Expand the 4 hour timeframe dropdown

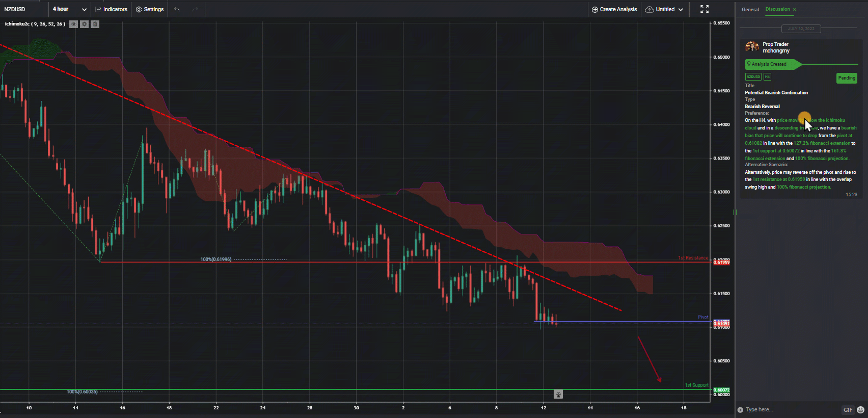pos(69,9)
